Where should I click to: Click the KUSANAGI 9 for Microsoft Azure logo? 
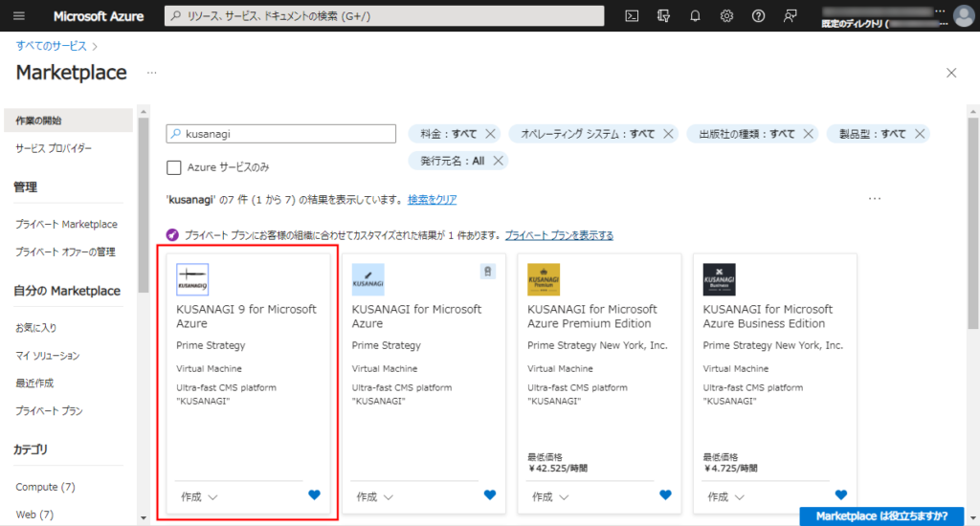tap(192, 279)
